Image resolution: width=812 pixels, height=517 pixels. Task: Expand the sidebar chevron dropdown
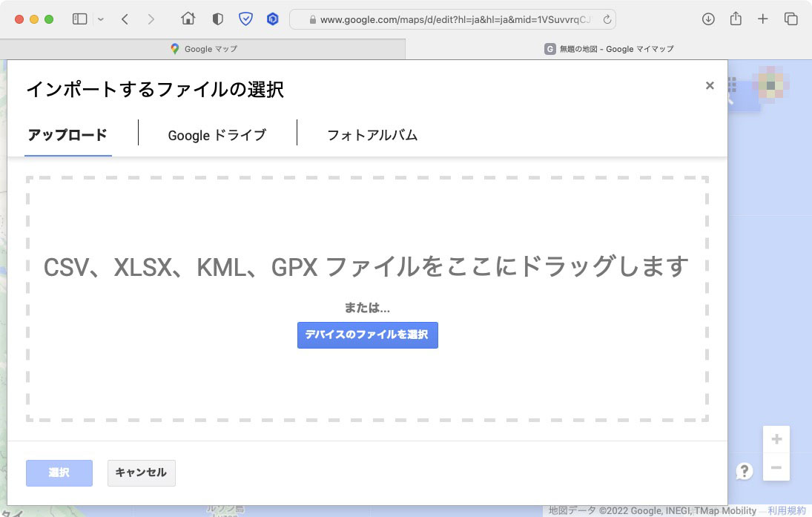click(x=101, y=19)
